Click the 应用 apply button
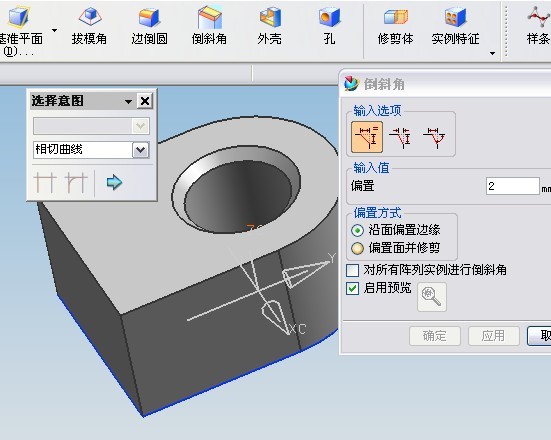Image resolution: width=551 pixels, height=440 pixels. coord(493,336)
